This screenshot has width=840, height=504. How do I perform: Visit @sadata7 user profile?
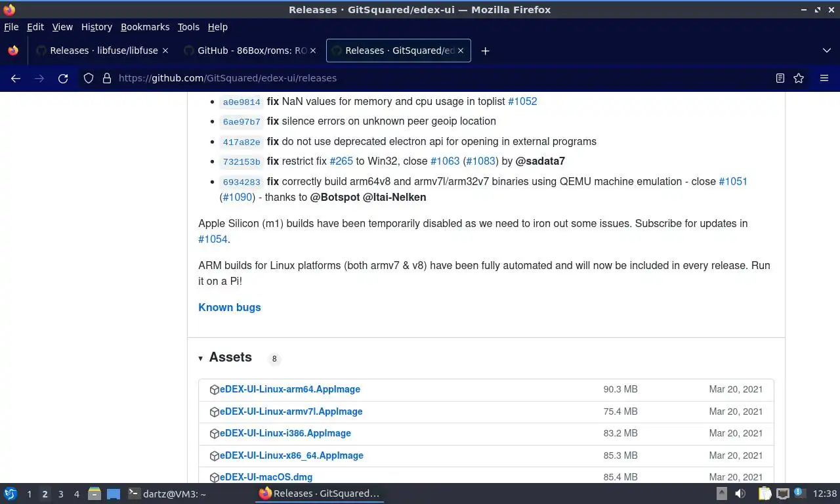tap(540, 161)
